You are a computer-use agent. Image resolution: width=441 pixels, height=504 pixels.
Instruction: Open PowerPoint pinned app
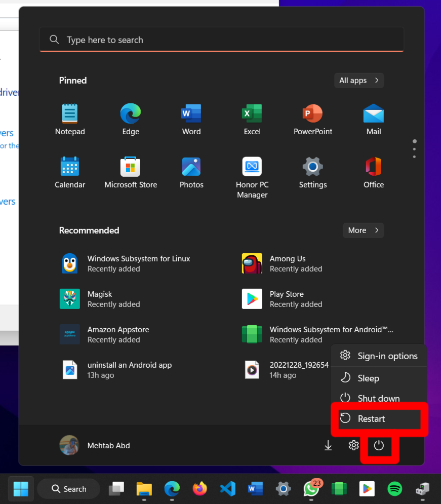pyautogui.click(x=313, y=119)
